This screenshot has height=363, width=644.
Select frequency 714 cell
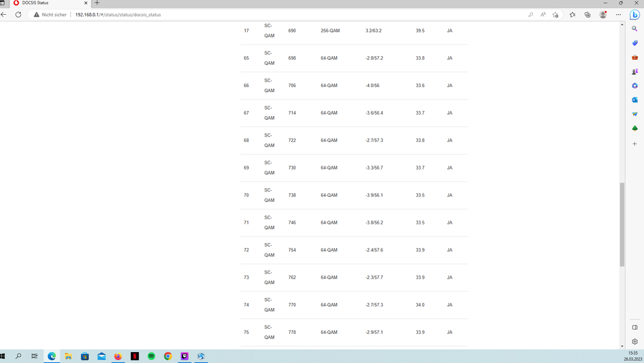coord(292,113)
